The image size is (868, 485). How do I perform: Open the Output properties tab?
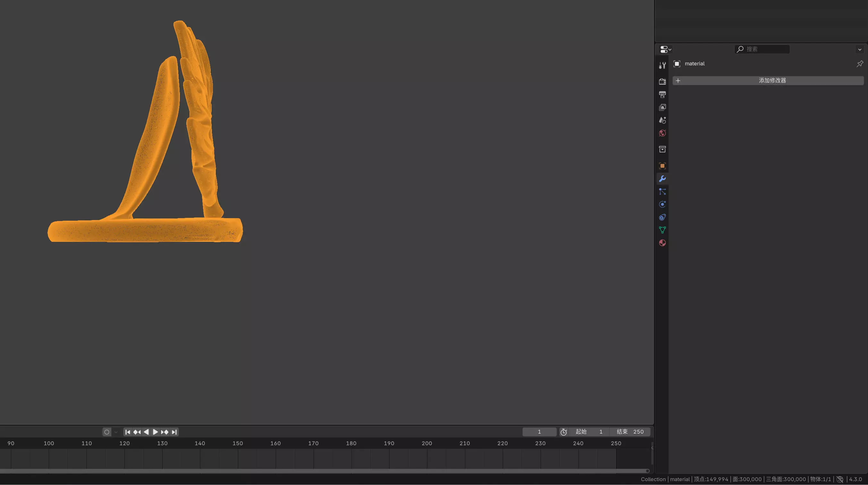662,94
